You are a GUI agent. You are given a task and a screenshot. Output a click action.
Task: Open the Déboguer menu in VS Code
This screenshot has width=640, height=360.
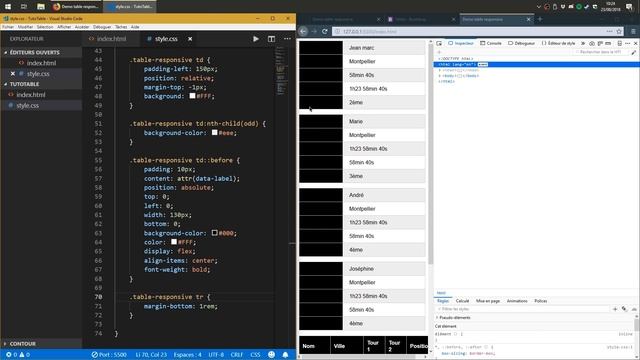(102, 27)
